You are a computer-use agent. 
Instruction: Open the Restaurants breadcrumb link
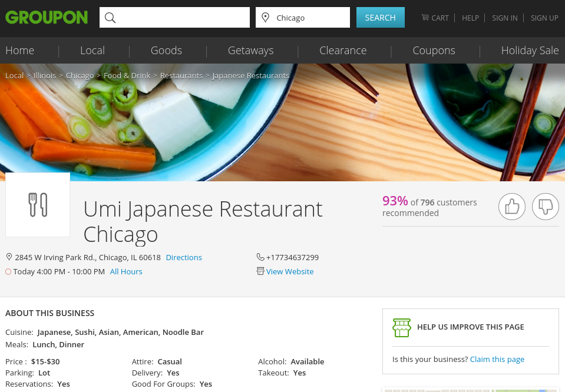pos(181,75)
